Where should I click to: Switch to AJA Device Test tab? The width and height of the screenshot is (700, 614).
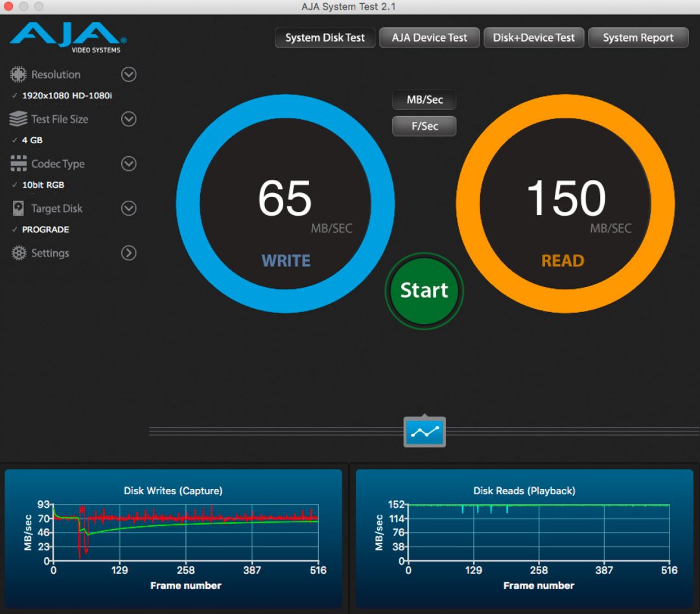(x=429, y=37)
